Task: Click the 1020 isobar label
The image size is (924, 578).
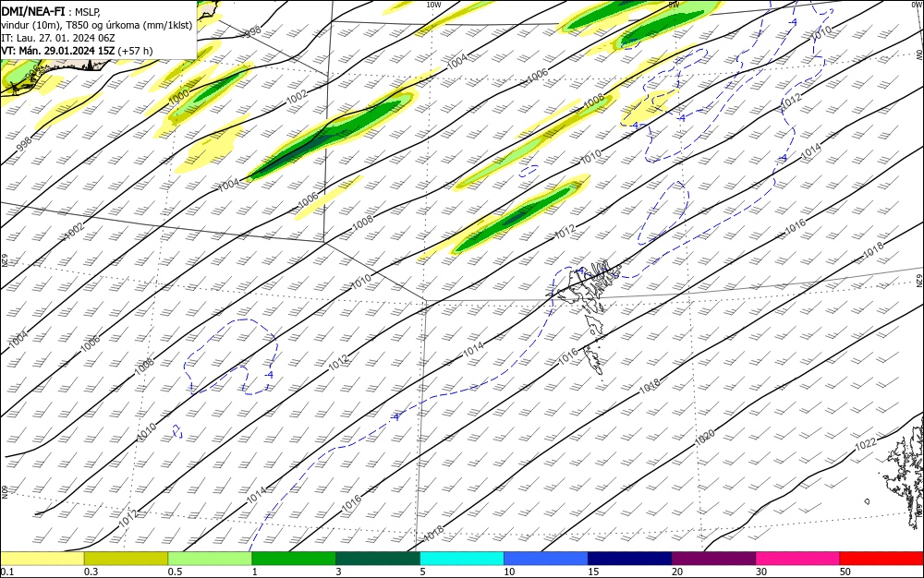Action: tap(705, 438)
